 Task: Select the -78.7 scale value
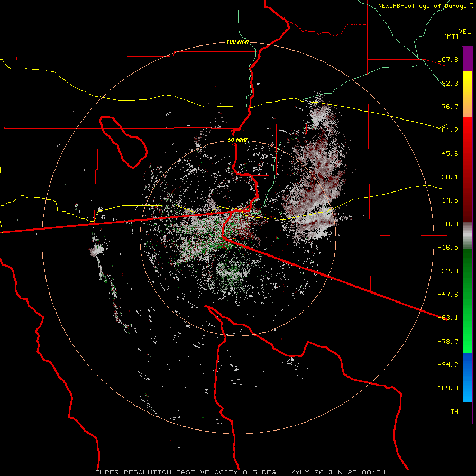pyautogui.click(x=448, y=342)
